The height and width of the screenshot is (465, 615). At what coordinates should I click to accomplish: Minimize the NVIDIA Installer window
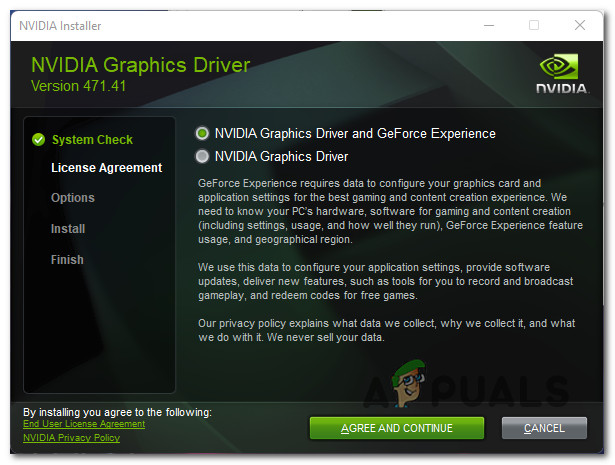pyautogui.click(x=489, y=25)
